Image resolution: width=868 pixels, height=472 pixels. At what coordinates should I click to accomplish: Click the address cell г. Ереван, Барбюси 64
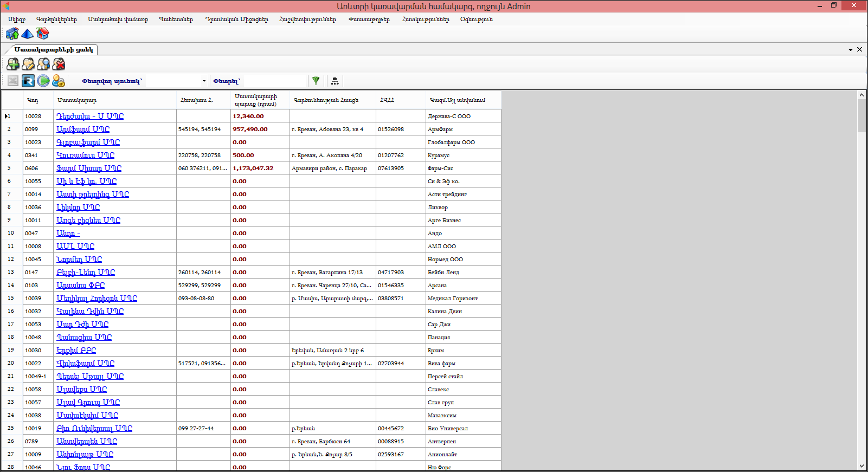[333, 441]
